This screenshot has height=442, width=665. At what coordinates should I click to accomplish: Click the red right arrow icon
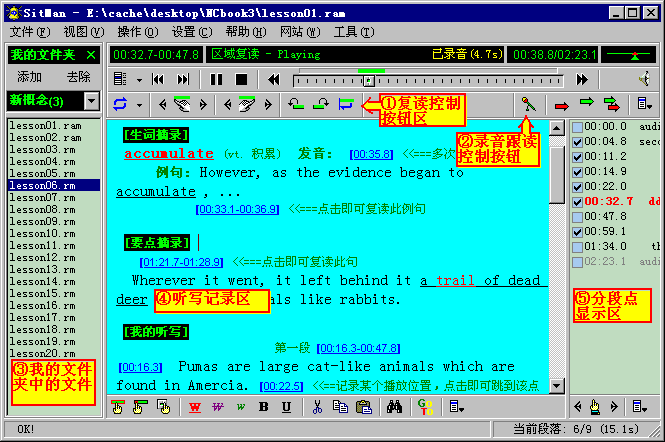[x=562, y=105]
